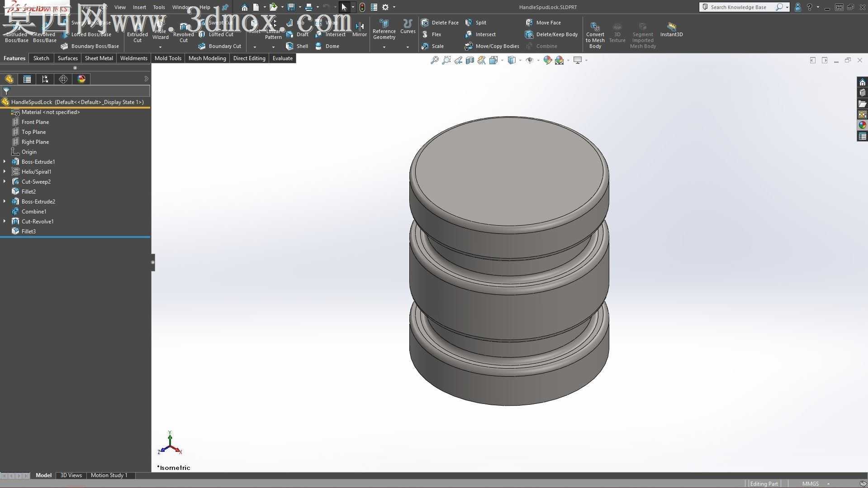Open the Delete Face tool
868x488 pixels.
[425, 23]
